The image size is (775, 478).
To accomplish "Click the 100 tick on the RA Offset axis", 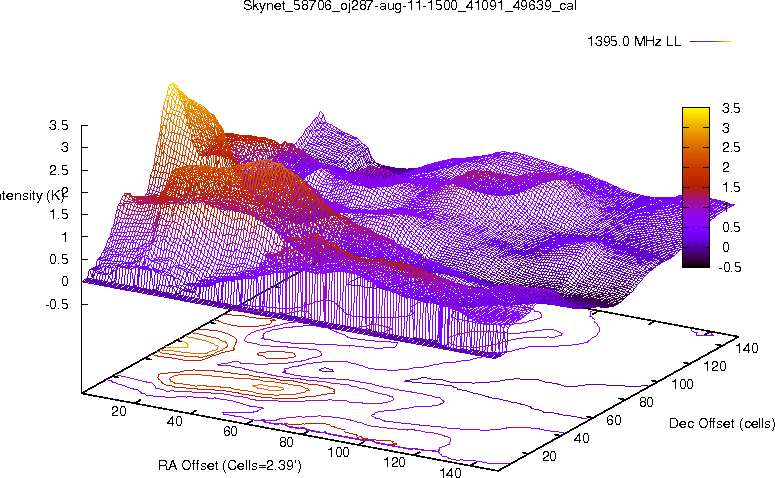I will point(339,452).
